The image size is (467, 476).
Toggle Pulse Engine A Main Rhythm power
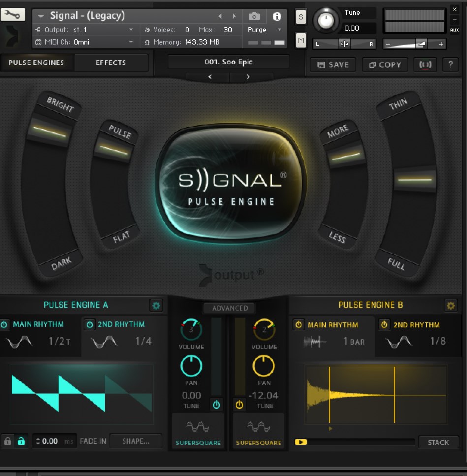pos(4,324)
